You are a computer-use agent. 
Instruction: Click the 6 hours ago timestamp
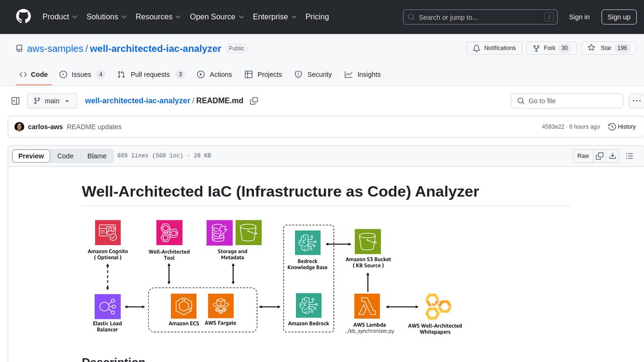point(585,127)
